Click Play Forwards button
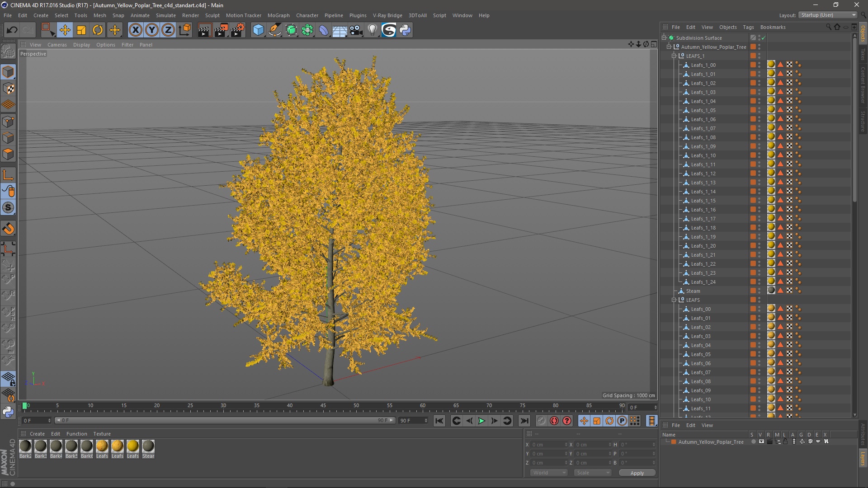Image resolution: width=868 pixels, height=488 pixels. pos(481,421)
